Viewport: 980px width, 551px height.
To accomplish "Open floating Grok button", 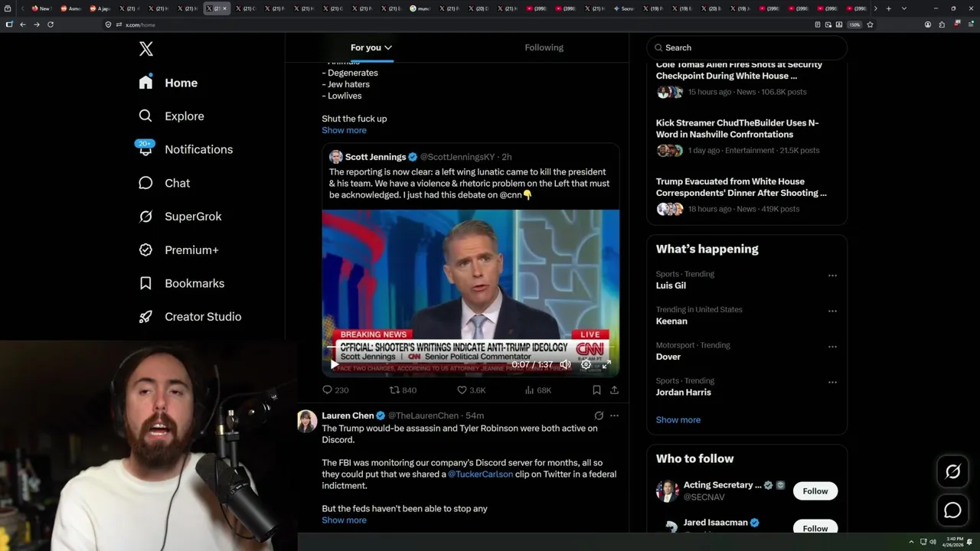I will pyautogui.click(x=952, y=472).
